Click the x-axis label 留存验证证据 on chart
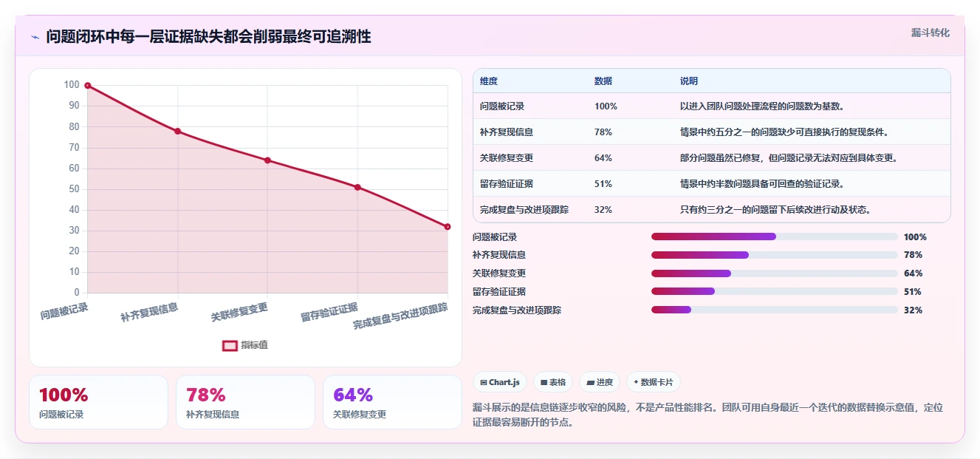This screenshot has width=980, height=459. click(x=329, y=313)
